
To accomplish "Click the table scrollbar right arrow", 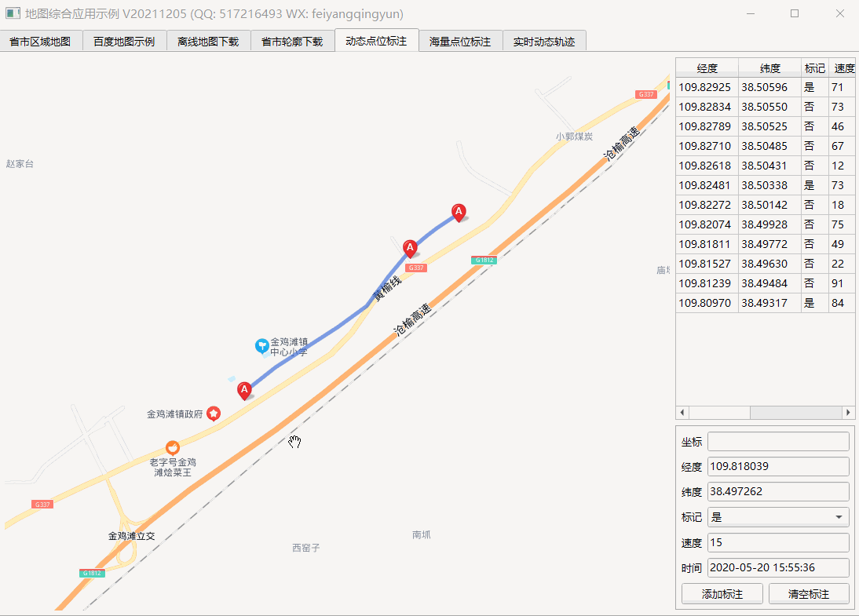I will (848, 412).
